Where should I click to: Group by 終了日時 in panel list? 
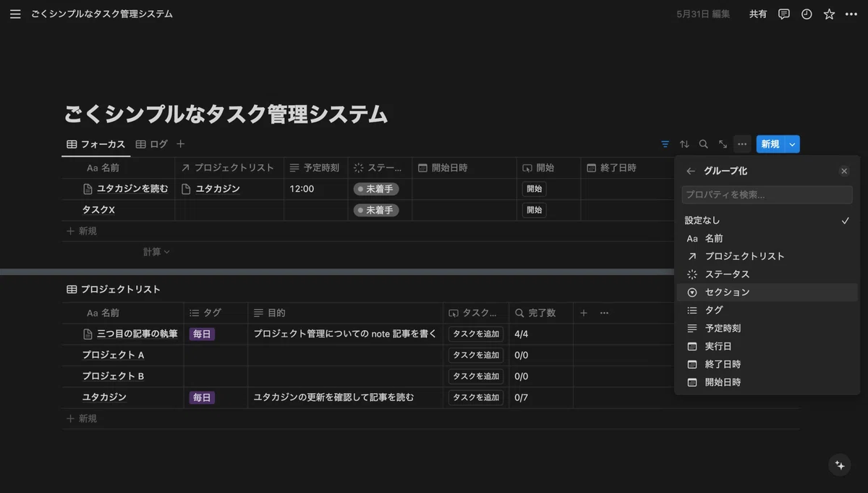pos(767,364)
